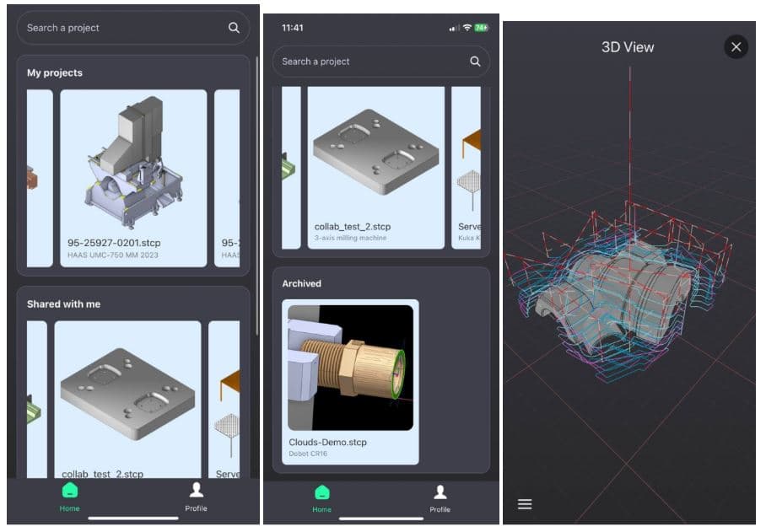Screen dimensions: 766x532
Task: Tap the search icon on the middle screen
Action: pyautogui.click(x=474, y=61)
